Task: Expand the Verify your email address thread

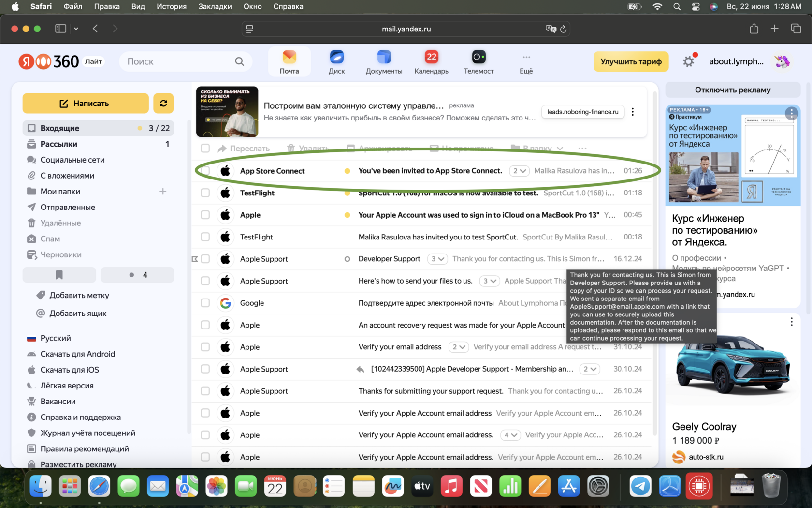Action: (x=458, y=347)
